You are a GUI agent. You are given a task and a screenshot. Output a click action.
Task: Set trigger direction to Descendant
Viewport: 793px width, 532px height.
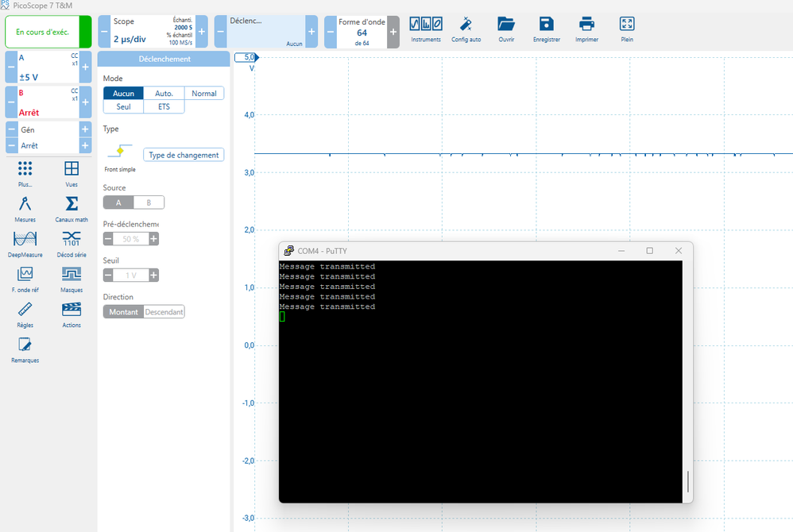pos(164,312)
